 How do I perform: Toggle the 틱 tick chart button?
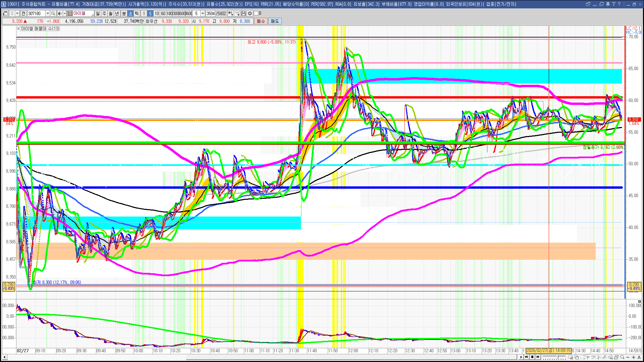137,13
